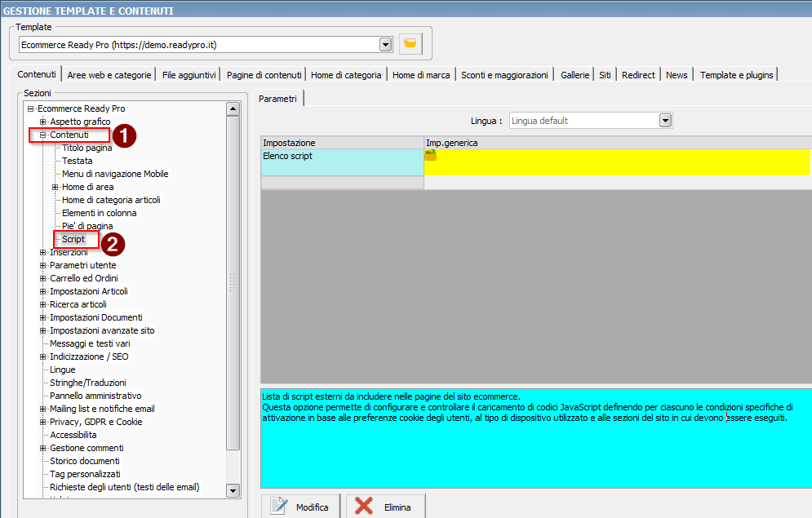Click the Modifica pencil icon
The image size is (812, 518).
click(280, 507)
